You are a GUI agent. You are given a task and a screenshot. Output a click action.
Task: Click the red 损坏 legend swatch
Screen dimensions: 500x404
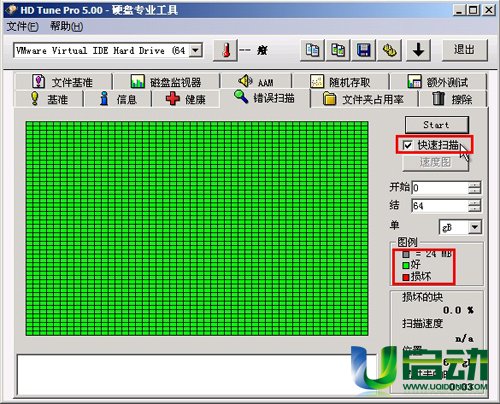(x=406, y=277)
